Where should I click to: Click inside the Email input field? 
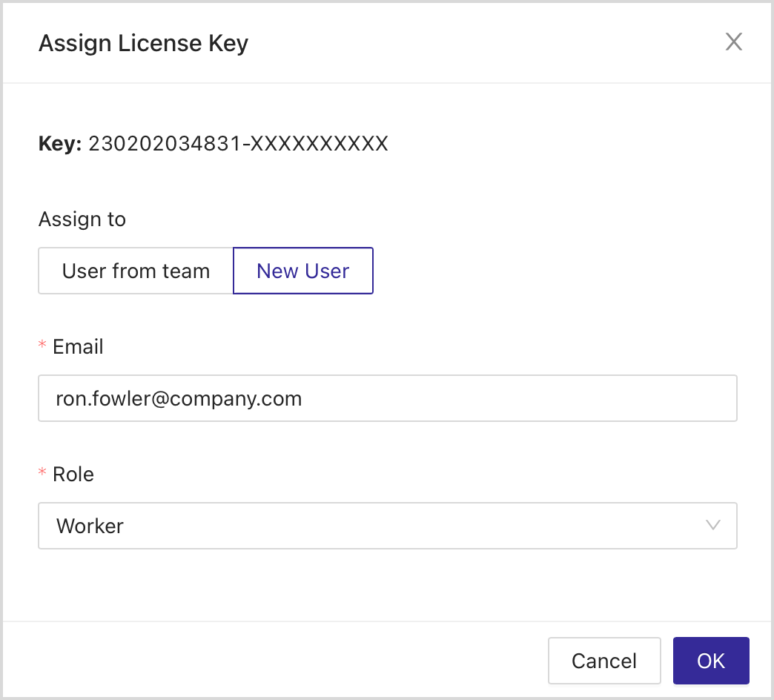387,398
